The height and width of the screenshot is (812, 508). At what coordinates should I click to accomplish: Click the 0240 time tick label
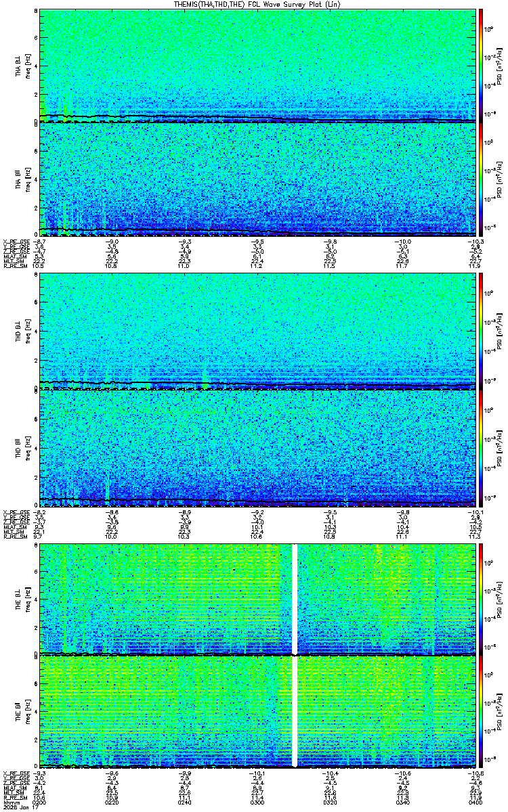click(x=185, y=802)
